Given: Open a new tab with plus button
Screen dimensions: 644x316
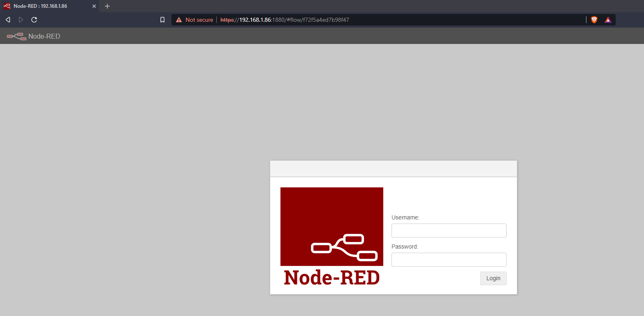Looking at the screenshot, I should click(x=107, y=6).
